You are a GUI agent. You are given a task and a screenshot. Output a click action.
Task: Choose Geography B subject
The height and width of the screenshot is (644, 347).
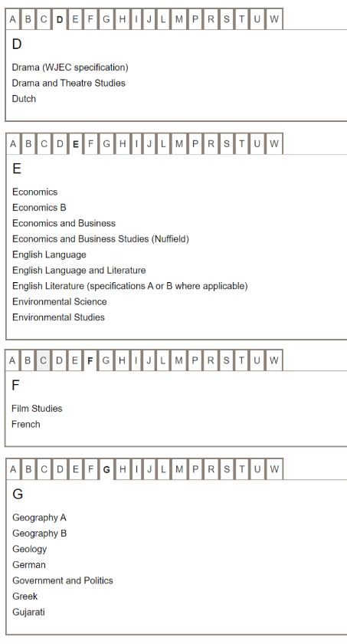39,533
